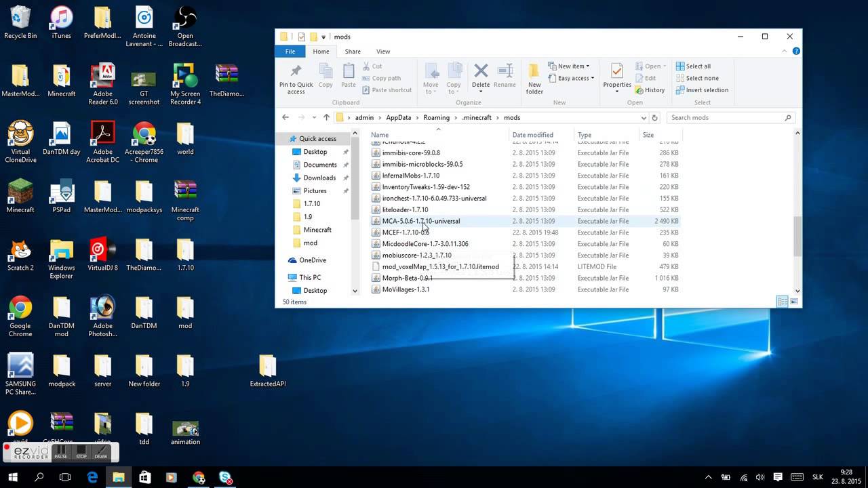Select the Scratch 2 desktop icon

pyautogui.click(x=20, y=255)
